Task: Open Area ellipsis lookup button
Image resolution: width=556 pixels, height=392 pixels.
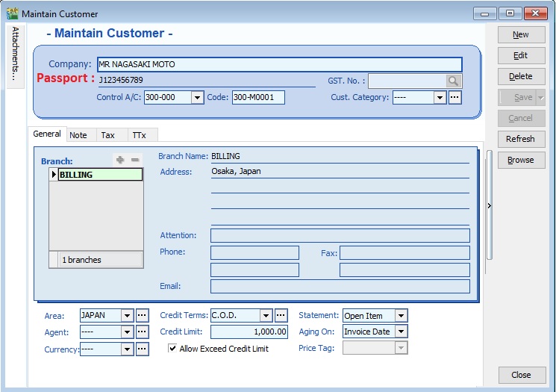Action: [x=141, y=316]
